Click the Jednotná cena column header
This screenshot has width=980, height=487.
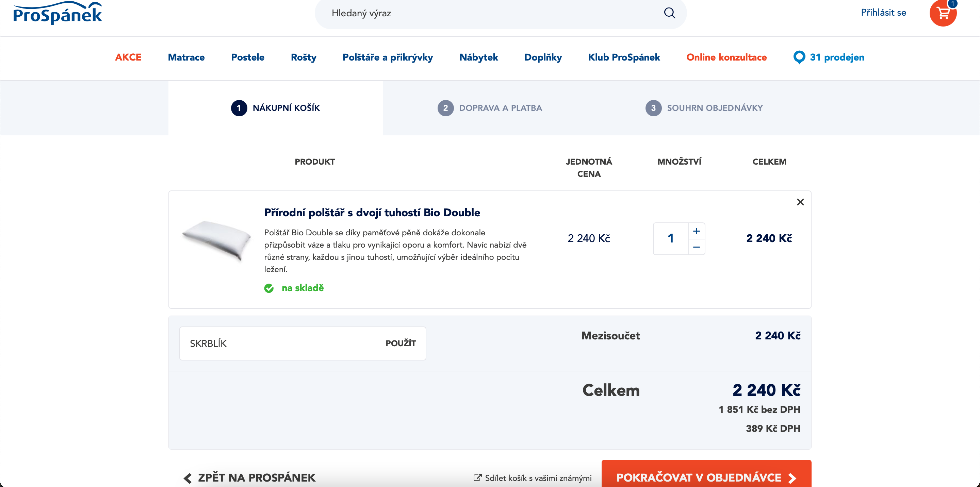tap(589, 168)
